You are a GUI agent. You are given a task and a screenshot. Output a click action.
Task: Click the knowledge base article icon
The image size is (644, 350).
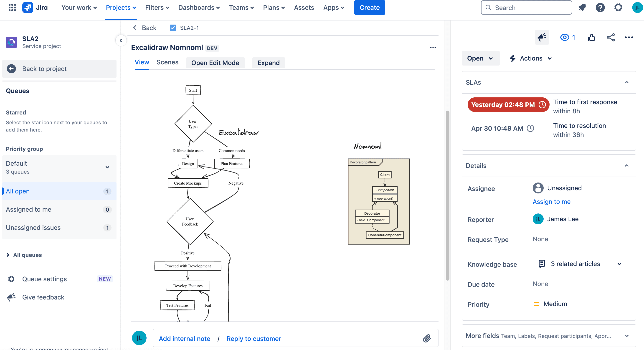542,264
